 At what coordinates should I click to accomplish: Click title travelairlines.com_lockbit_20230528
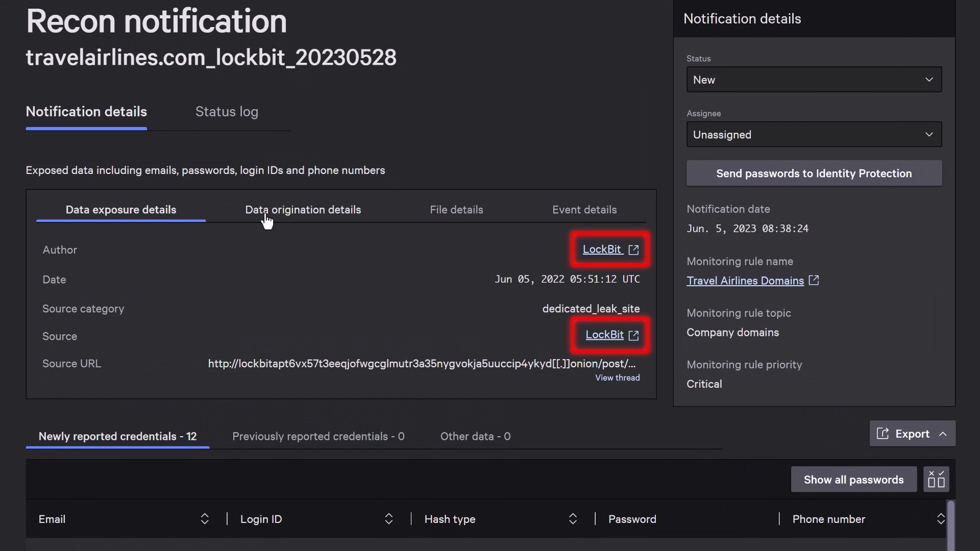coord(211,58)
